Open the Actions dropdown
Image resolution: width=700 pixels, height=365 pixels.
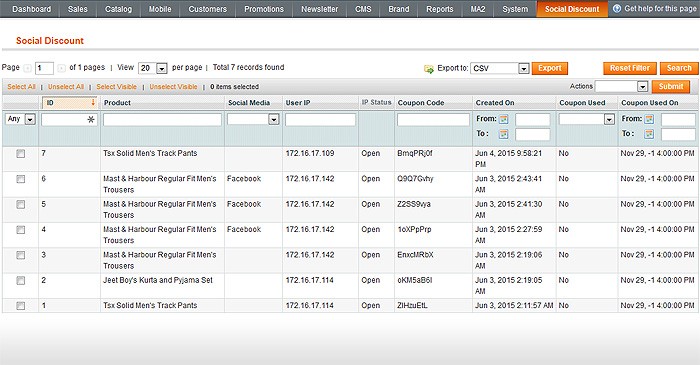click(621, 87)
